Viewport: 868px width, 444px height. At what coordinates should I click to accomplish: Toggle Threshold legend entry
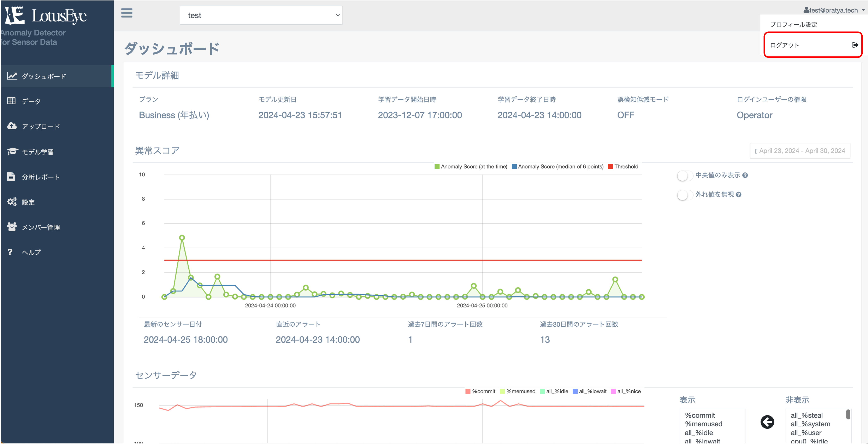coord(623,166)
